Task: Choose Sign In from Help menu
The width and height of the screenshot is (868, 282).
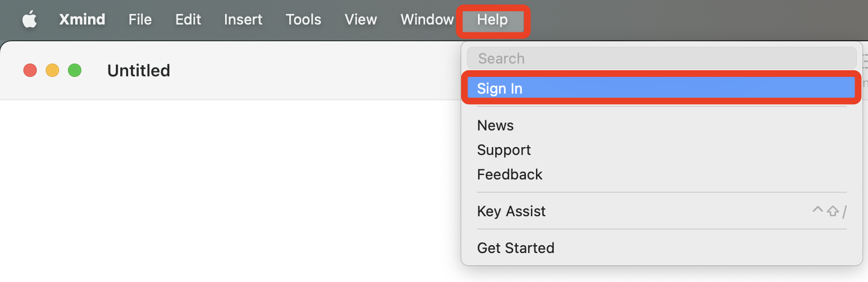Action: 661,88
